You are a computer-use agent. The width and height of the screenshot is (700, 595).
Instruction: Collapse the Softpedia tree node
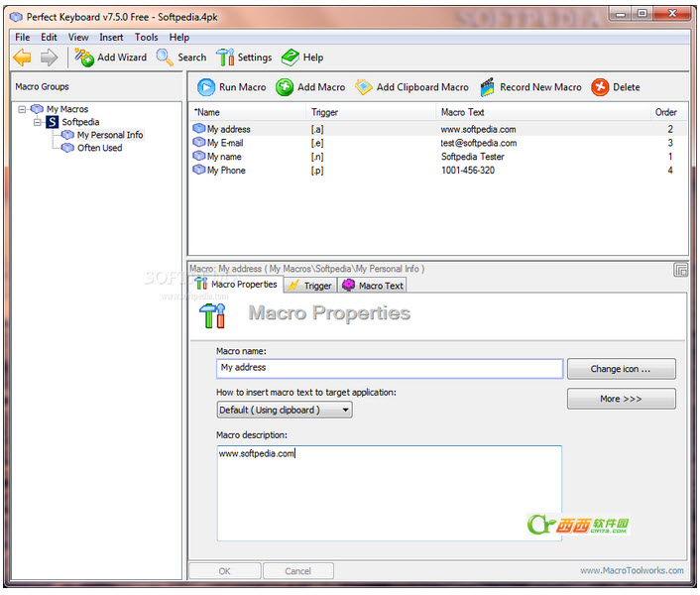(x=38, y=122)
